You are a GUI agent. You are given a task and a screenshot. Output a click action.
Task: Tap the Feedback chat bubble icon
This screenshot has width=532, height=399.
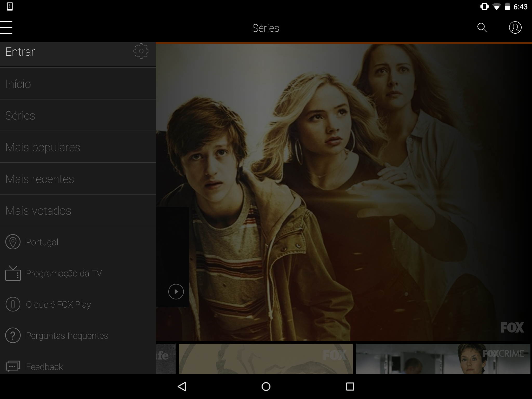tap(13, 366)
